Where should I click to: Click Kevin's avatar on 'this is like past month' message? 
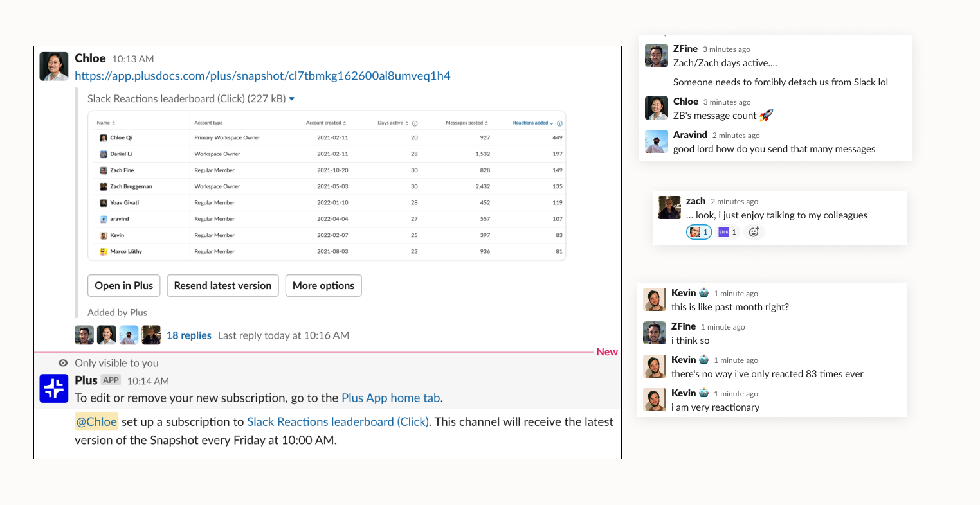coord(655,299)
